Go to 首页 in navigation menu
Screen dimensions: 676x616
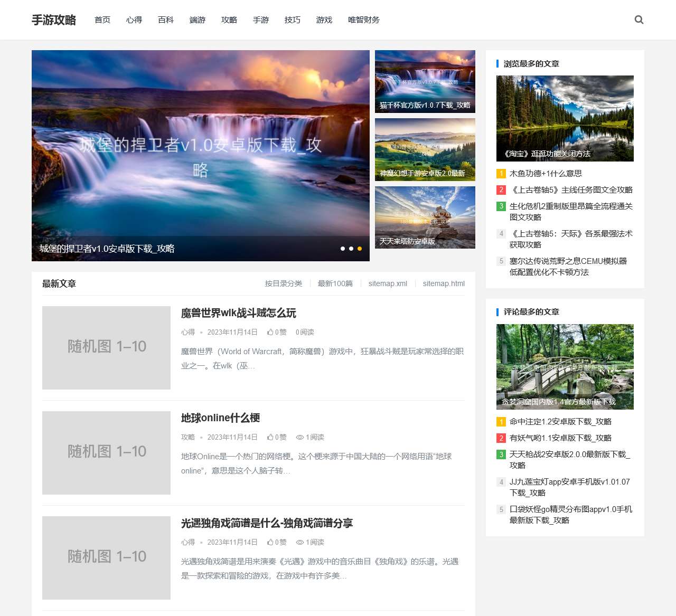[102, 20]
